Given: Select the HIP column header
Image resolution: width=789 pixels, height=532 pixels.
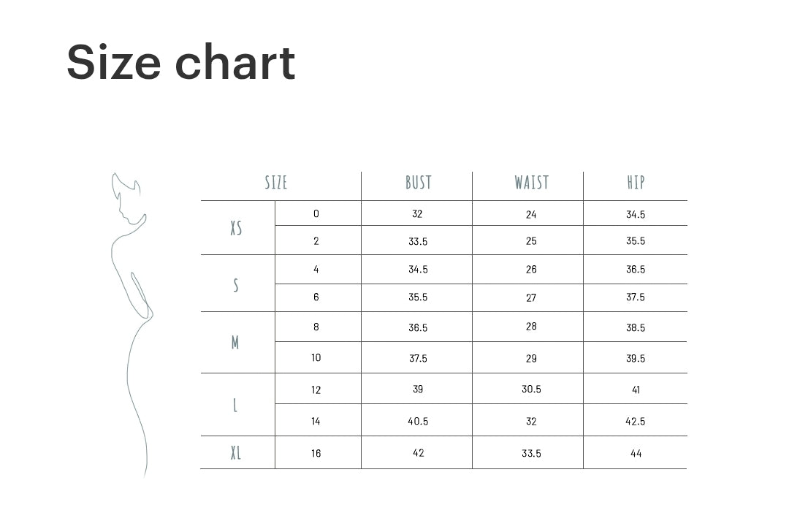Looking at the screenshot, I should (636, 182).
